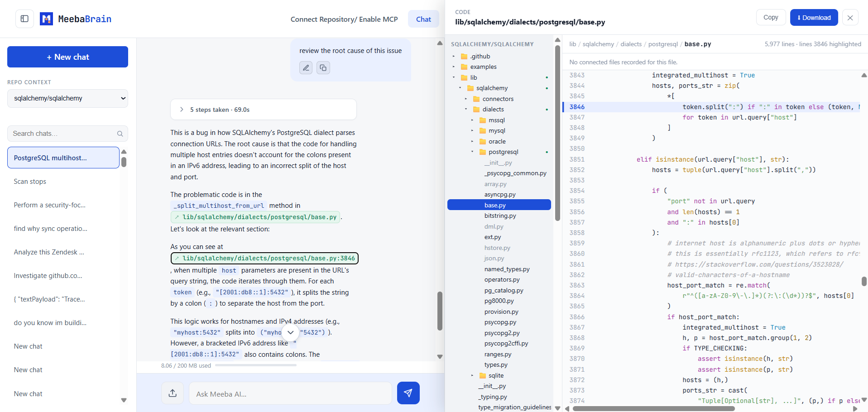The height and width of the screenshot is (412, 868).
Task: Focus the Search chats field
Action: point(67,134)
